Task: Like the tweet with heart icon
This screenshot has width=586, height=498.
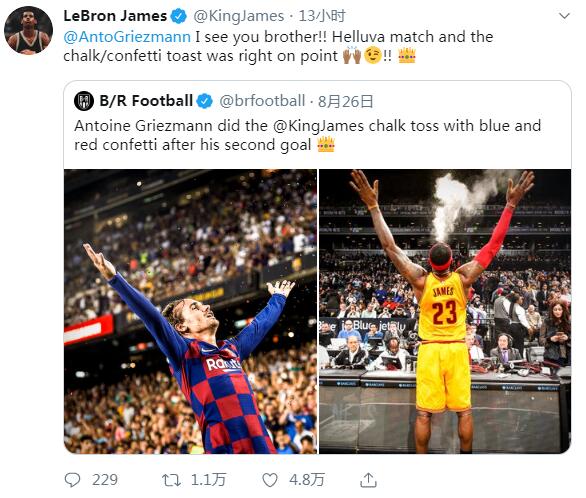Action: tap(270, 480)
